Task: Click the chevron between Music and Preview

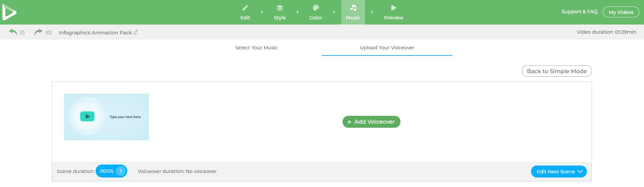Action: tap(372, 12)
